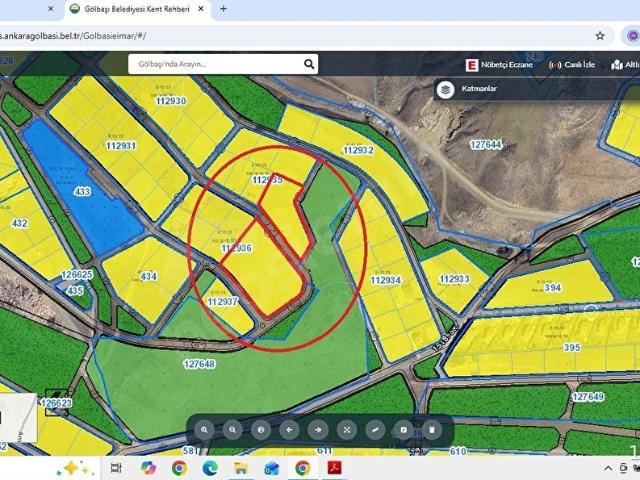Bookmark this page with the star icon
This screenshot has width=640, height=480.
click(600, 36)
